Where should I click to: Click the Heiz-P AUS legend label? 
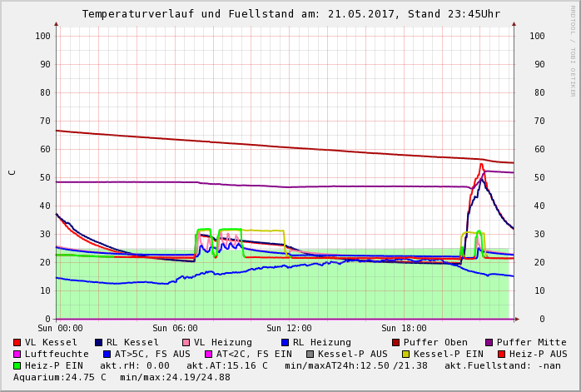[x=538, y=354]
